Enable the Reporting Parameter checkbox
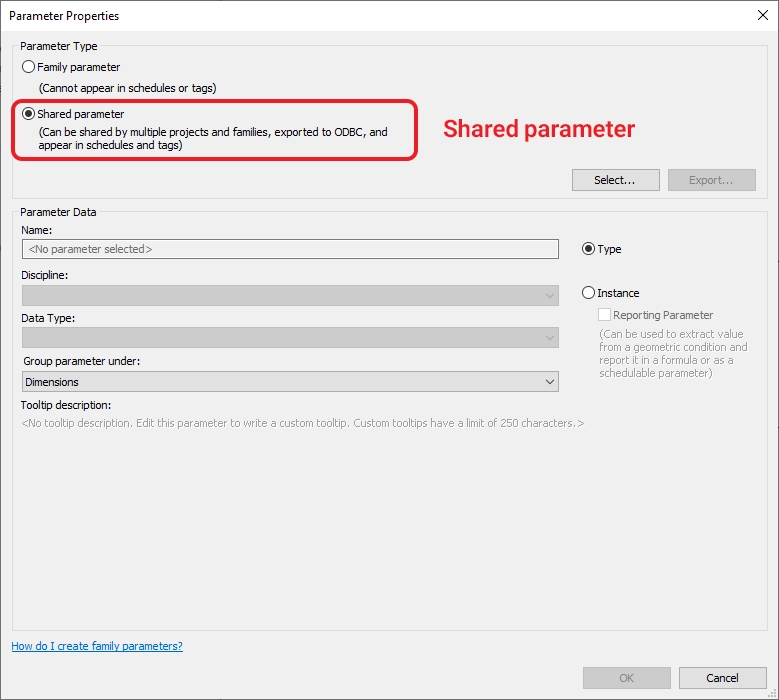This screenshot has height=700, width=779. coord(604,315)
